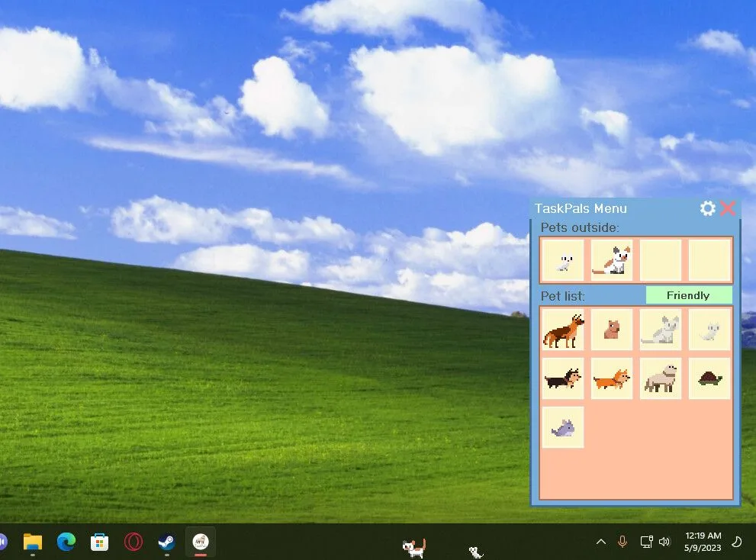Viewport: 756px width, 560px height.
Task: Pick the brown capybara pet
Action: click(612, 330)
